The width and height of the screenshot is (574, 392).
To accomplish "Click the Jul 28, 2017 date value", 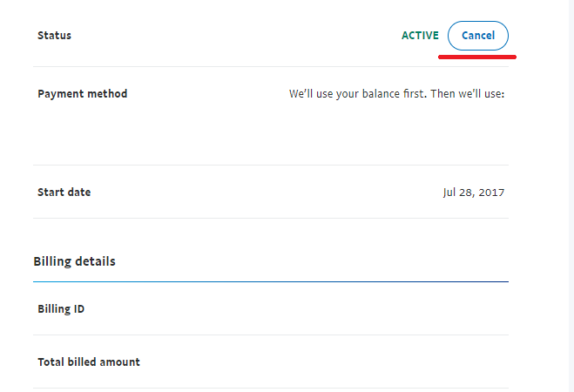I will pos(473,193).
